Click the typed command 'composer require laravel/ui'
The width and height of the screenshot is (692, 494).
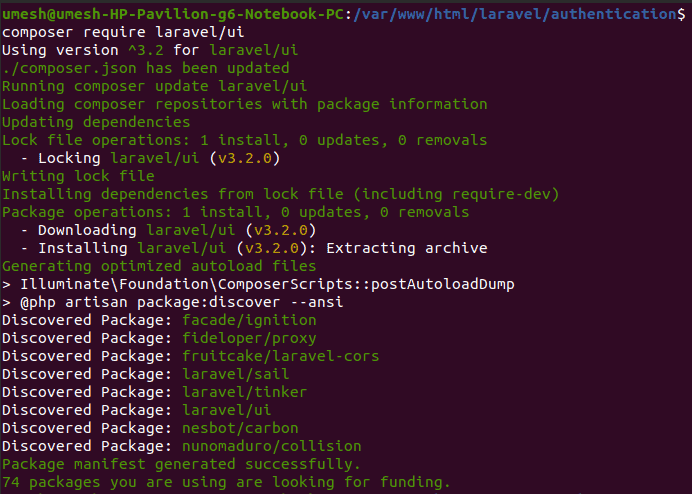[x=123, y=32]
